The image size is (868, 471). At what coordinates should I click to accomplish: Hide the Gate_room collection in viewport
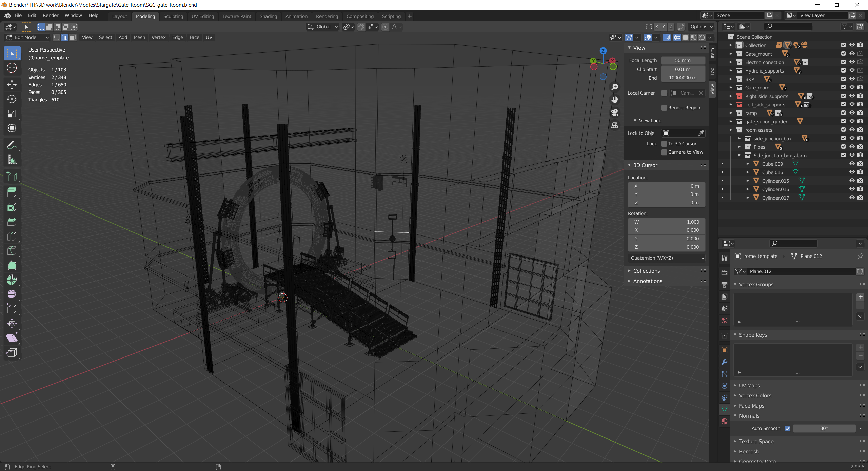pyautogui.click(x=852, y=87)
